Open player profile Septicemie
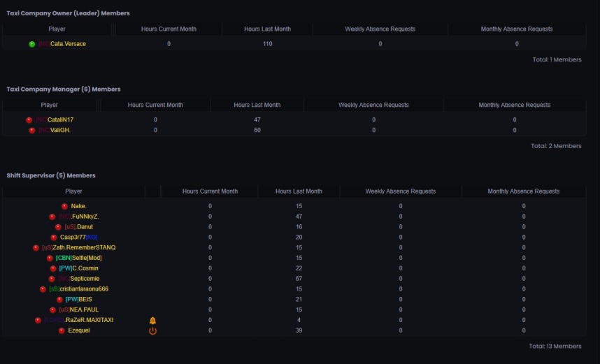600x364 pixels. click(79, 278)
